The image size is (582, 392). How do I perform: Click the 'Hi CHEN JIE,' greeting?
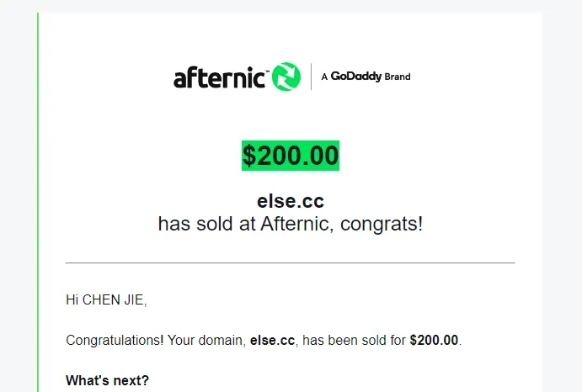point(106,299)
